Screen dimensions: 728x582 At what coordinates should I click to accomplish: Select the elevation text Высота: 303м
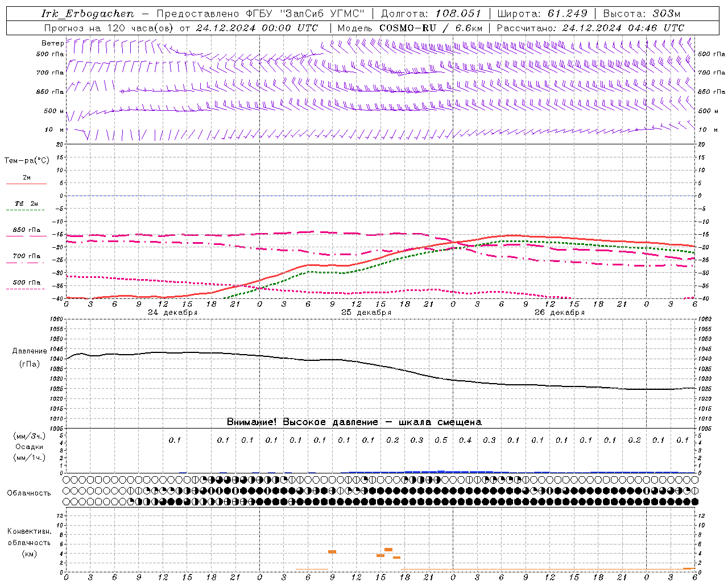[x=642, y=14]
